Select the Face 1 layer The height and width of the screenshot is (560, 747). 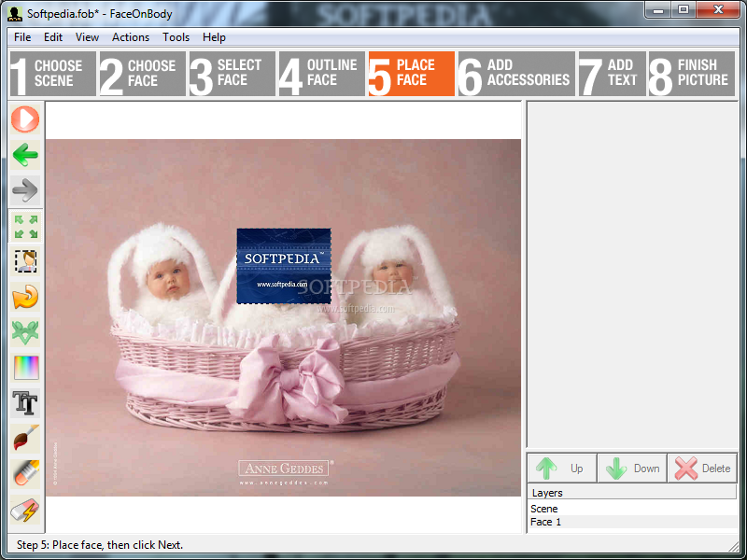coord(633,522)
